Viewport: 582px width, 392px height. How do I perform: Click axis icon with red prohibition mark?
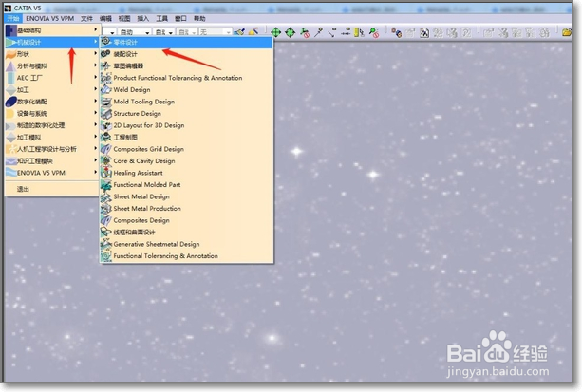(x=305, y=32)
